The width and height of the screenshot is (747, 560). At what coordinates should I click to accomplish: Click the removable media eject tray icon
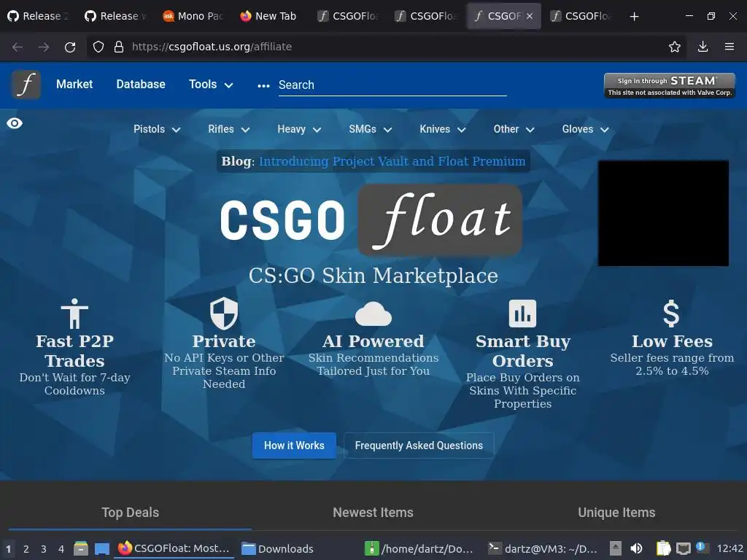pyautogui.click(x=616, y=548)
